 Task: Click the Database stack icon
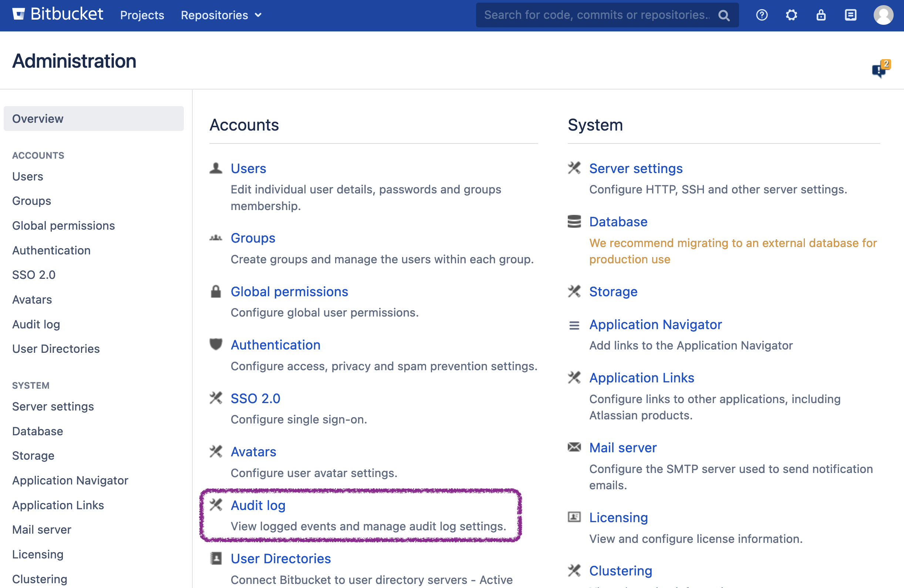point(574,222)
